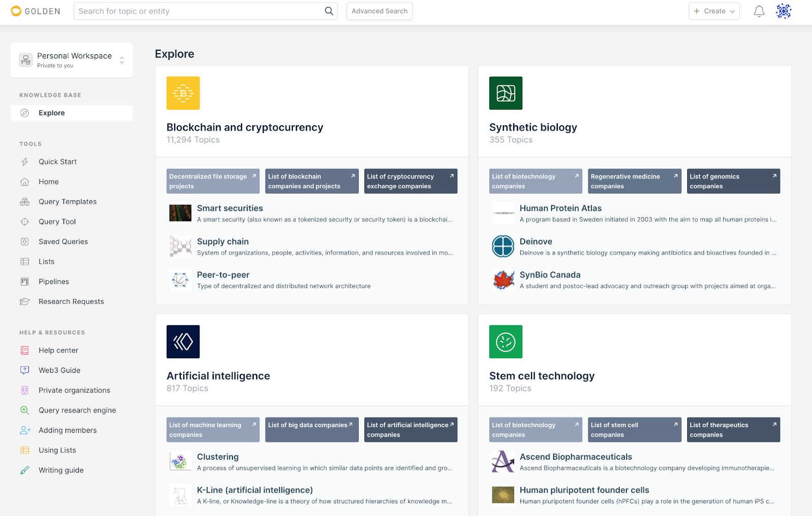Open Decentralized file storage projects list
812x516 pixels.
click(x=213, y=181)
